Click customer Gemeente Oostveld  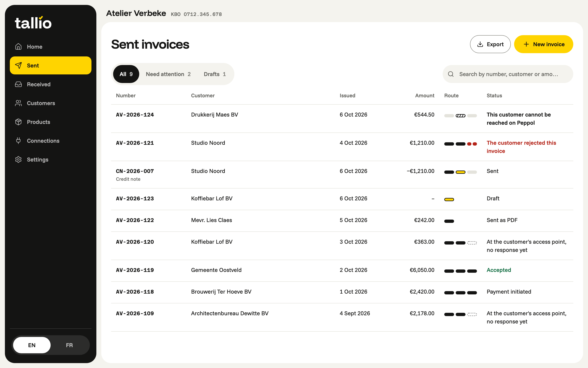(216, 270)
